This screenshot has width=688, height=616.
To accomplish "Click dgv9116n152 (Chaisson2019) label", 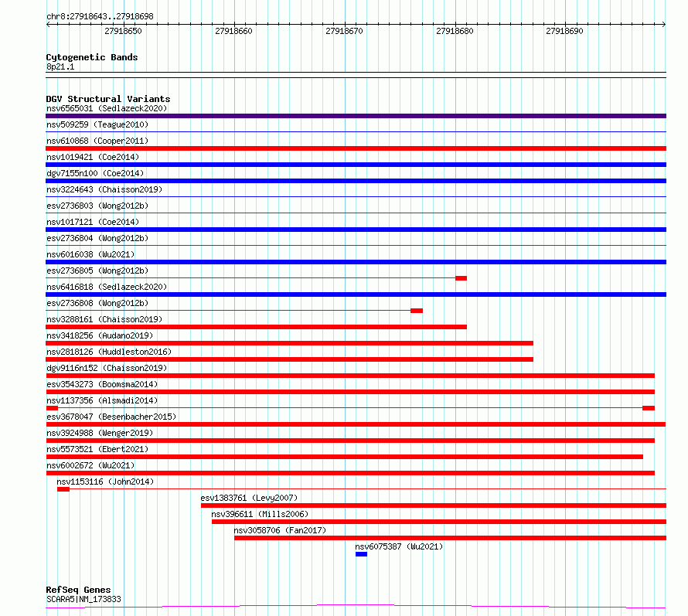I will click(x=107, y=368).
